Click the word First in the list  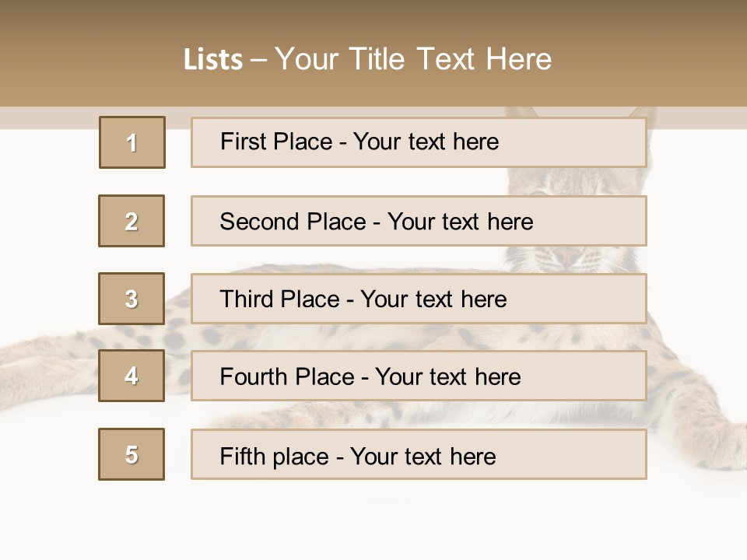coord(242,142)
